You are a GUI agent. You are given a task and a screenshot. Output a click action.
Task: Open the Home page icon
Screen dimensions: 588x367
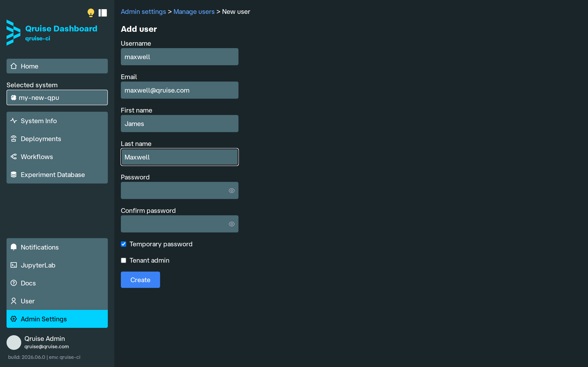pyautogui.click(x=14, y=66)
